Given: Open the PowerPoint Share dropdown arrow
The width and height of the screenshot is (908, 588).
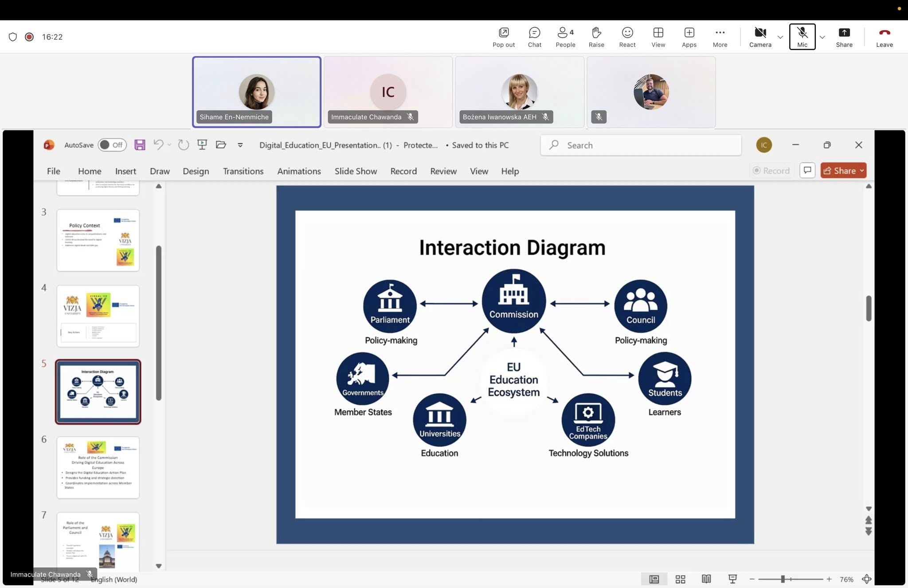Looking at the screenshot, I should pyautogui.click(x=861, y=171).
